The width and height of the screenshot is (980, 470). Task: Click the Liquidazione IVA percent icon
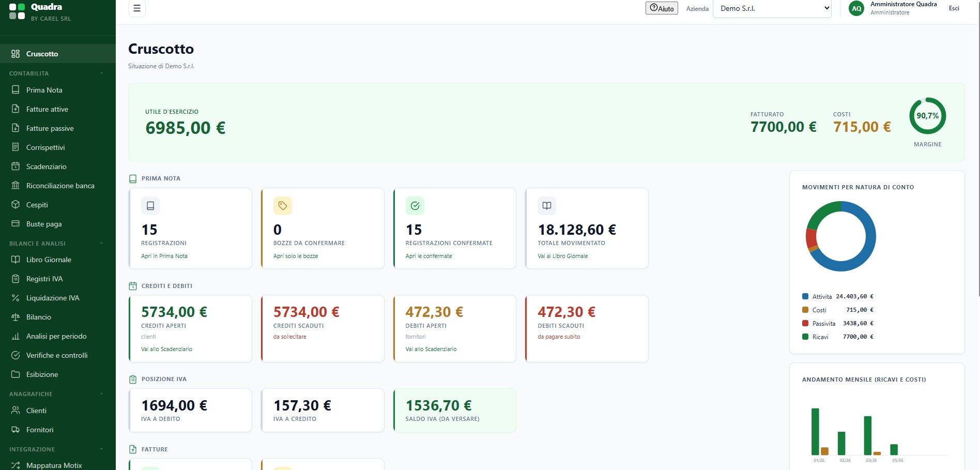click(16, 298)
